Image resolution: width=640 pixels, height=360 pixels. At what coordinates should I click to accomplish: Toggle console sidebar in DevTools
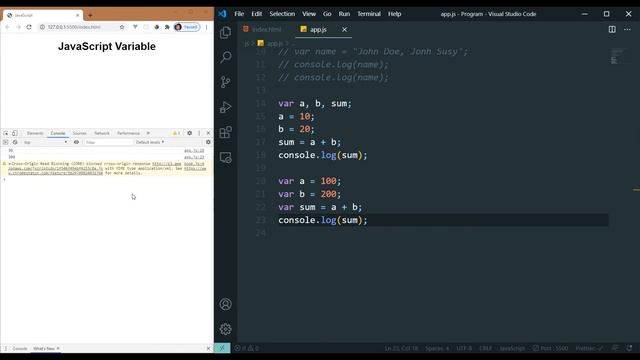[5, 142]
